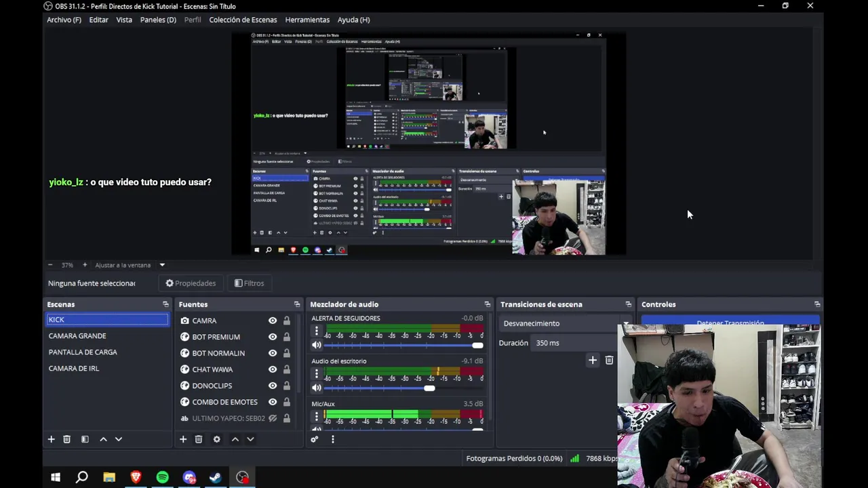Delete selected source with the Fuentes trash icon

point(199,439)
